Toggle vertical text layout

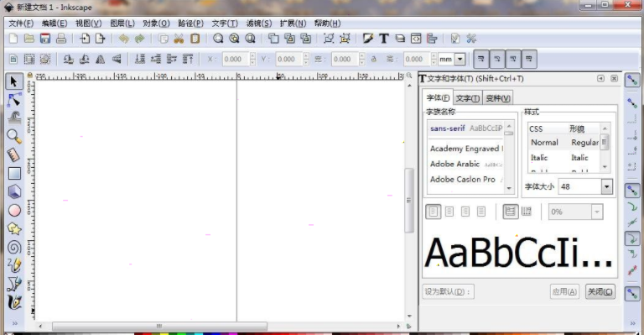click(x=527, y=212)
